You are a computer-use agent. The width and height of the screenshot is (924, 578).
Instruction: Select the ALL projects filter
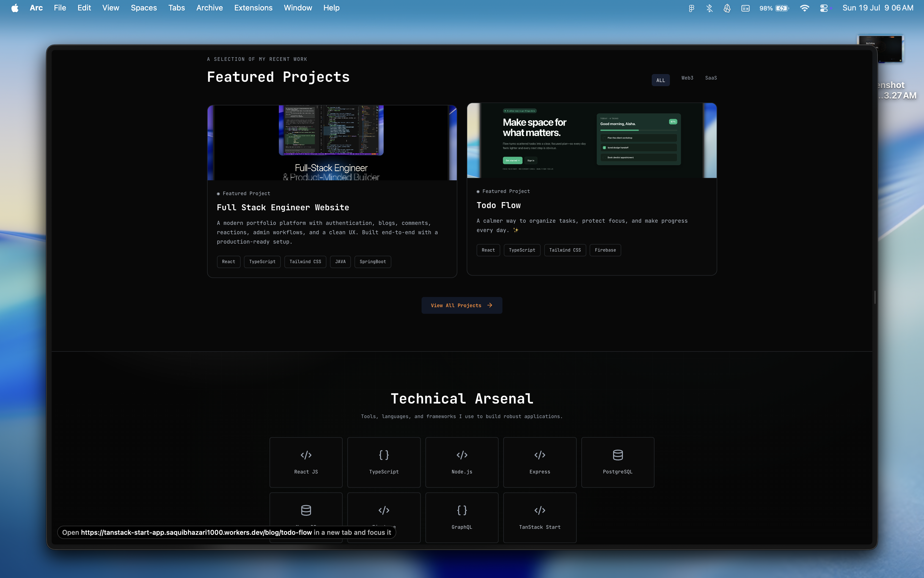(661, 80)
